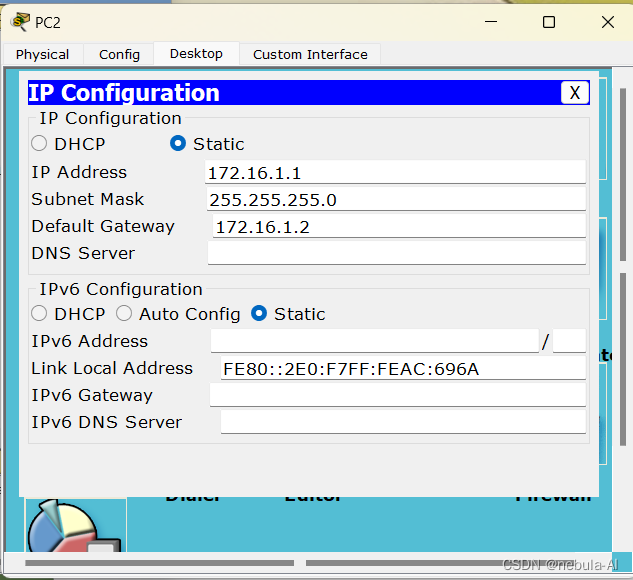Select the IPv6 DHCP radio button

pos(39,314)
